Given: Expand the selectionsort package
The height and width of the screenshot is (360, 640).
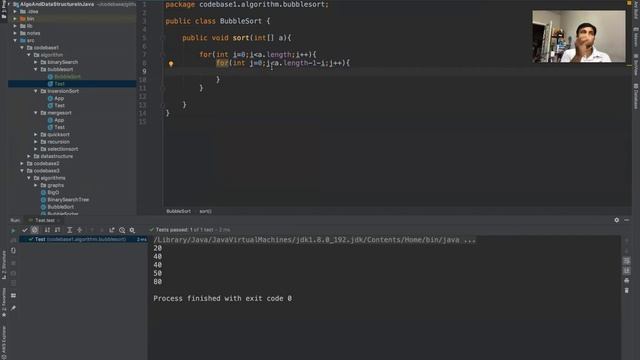Looking at the screenshot, I should coord(36,149).
